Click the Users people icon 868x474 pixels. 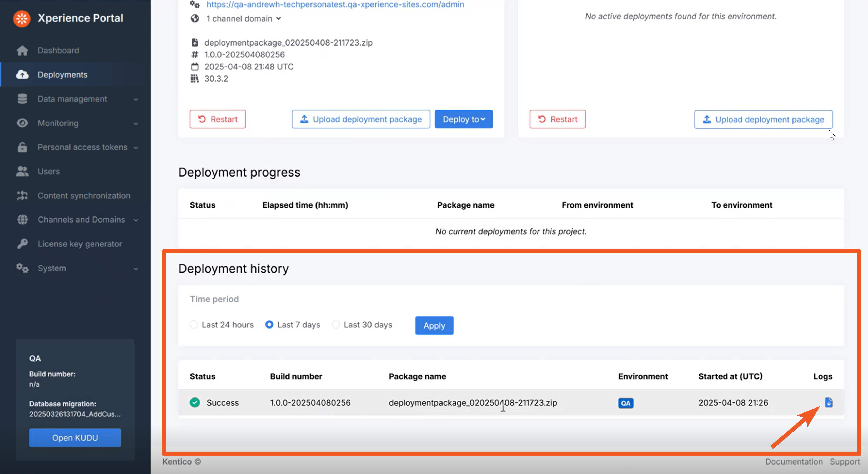(22, 171)
